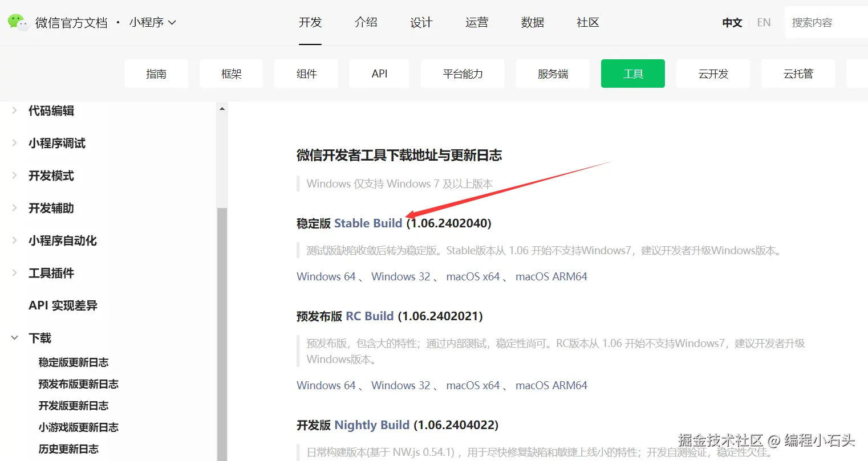Open the 平台能力 sub-navigation button
Screen dimensions: 868x461
pyautogui.click(x=463, y=74)
